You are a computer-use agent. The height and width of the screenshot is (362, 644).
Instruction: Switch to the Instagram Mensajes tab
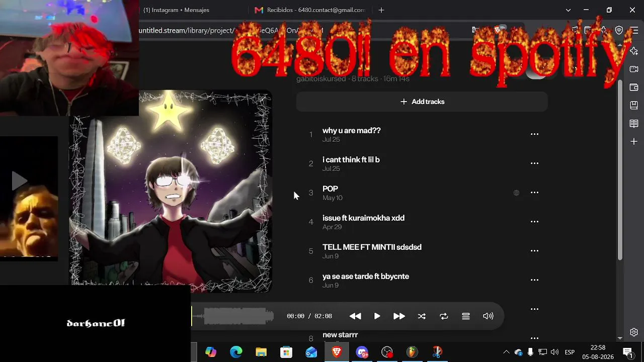point(176,10)
